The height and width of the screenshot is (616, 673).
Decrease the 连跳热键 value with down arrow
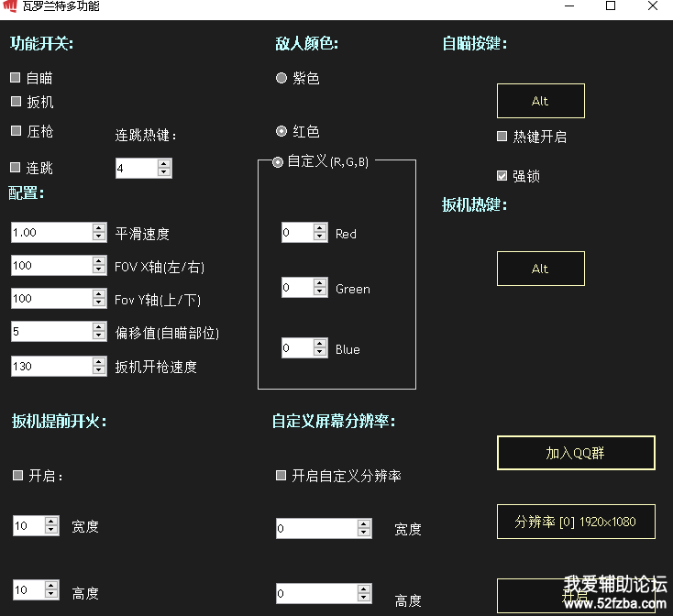pos(164,172)
